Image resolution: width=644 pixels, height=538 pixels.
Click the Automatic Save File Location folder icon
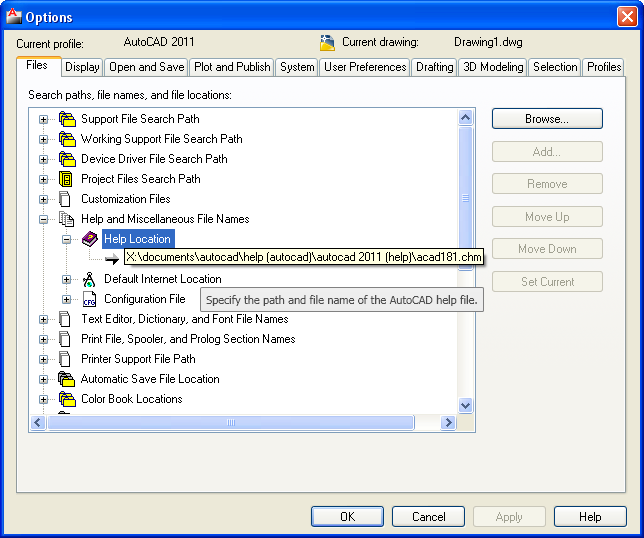click(66, 379)
